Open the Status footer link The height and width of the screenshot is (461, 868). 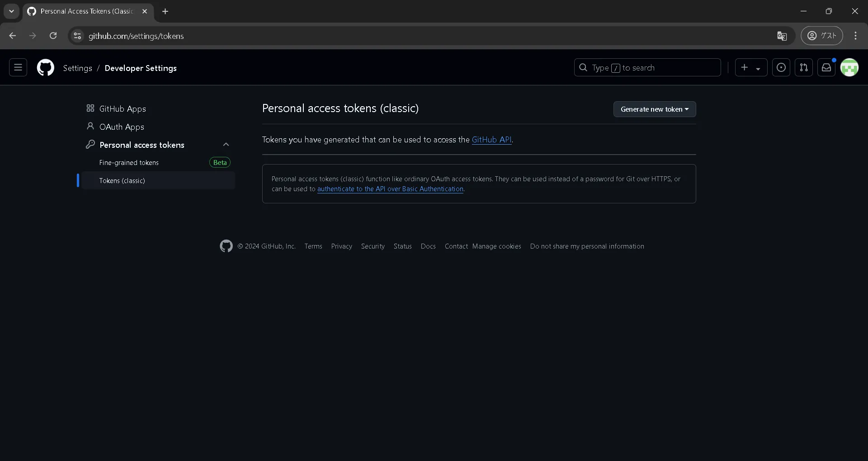click(402, 246)
